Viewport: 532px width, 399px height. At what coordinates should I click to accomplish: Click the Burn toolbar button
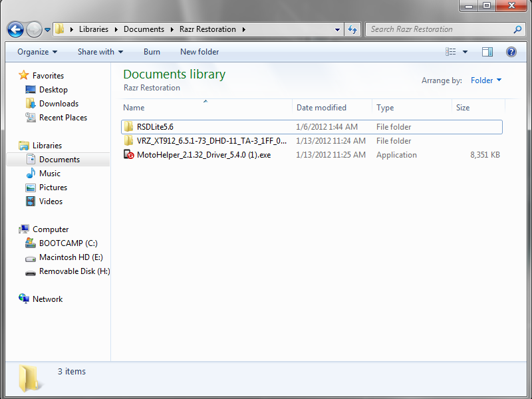click(x=152, y=52)
